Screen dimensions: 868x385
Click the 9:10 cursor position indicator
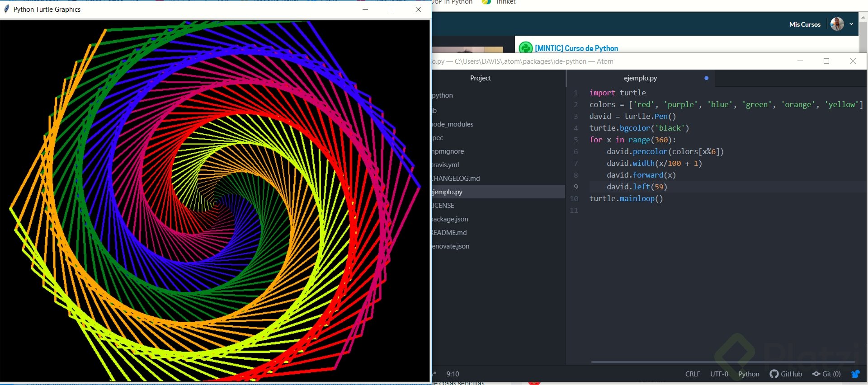click(453, 374)
